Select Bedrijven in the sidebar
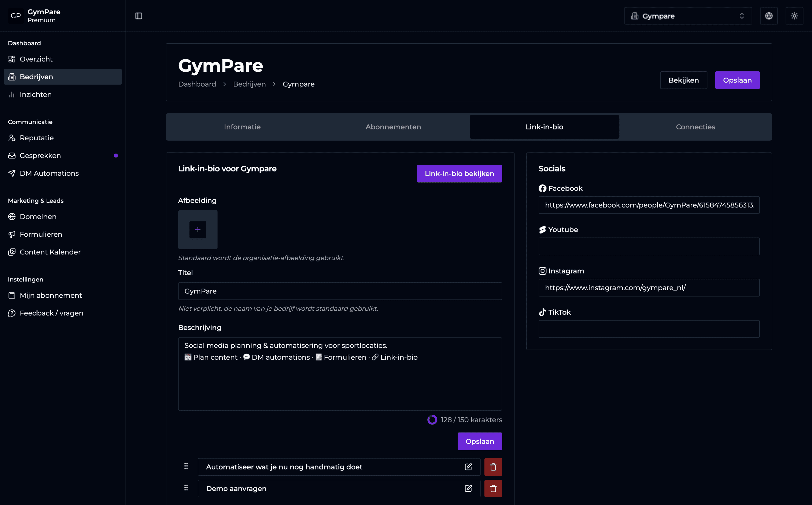812x505 pixels. point(63,77)
